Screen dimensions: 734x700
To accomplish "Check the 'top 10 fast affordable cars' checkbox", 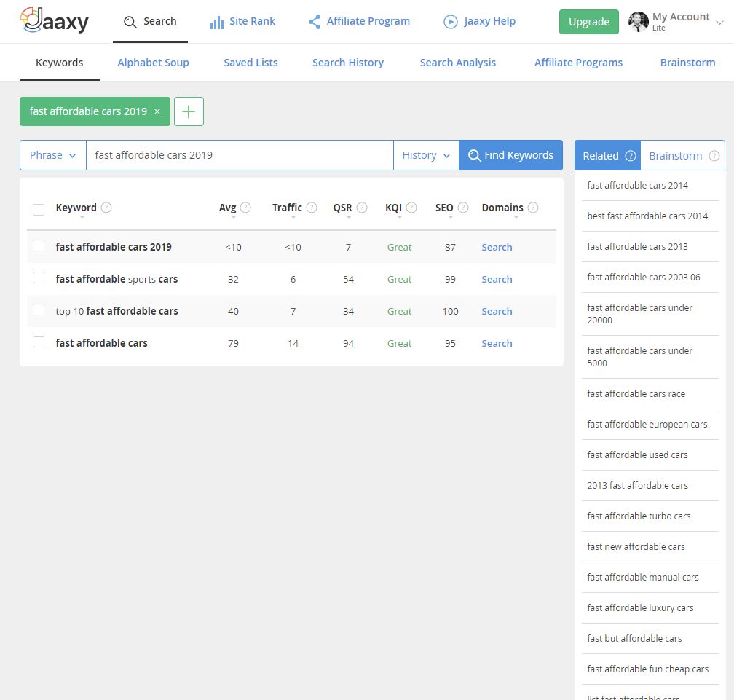I will (39, 310).
